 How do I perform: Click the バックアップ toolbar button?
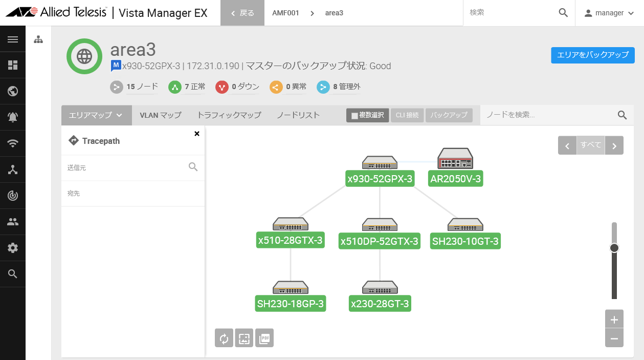pyautogui.click(x=449, y=115)
